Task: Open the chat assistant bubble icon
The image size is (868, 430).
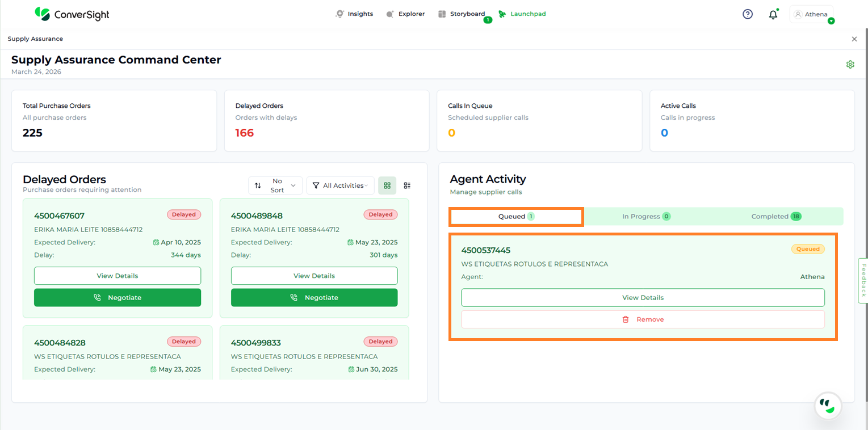Action: [828, 405]
